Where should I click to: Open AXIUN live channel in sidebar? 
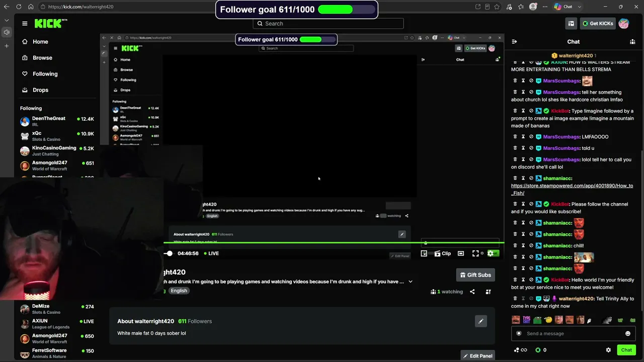(x=57, y=324)
